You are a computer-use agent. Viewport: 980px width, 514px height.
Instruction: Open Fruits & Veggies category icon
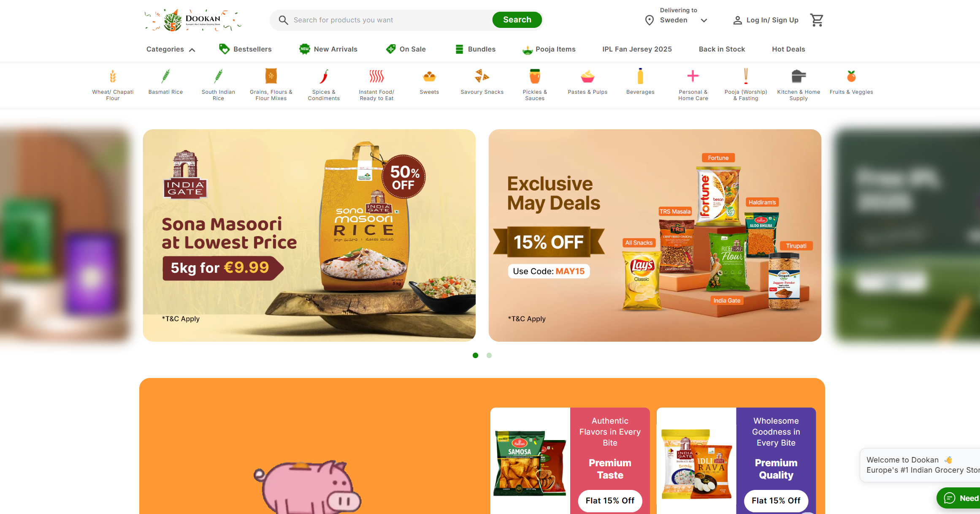click(851, 76)
